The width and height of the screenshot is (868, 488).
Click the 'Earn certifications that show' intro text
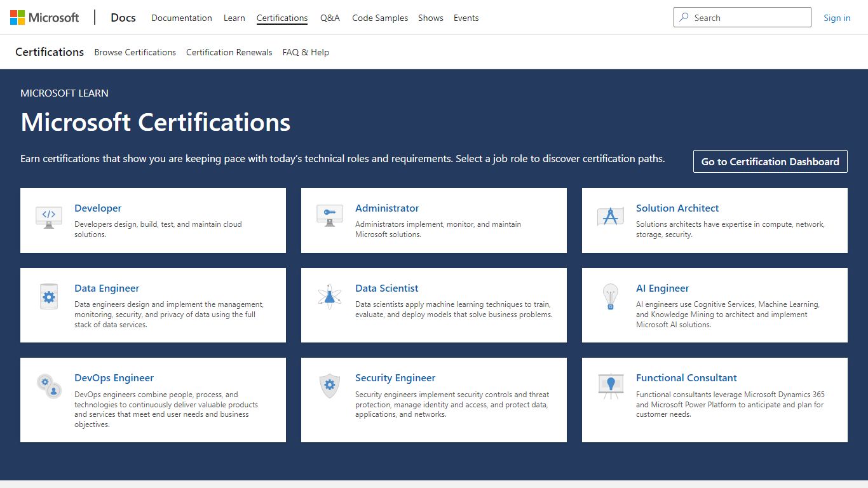342,158
